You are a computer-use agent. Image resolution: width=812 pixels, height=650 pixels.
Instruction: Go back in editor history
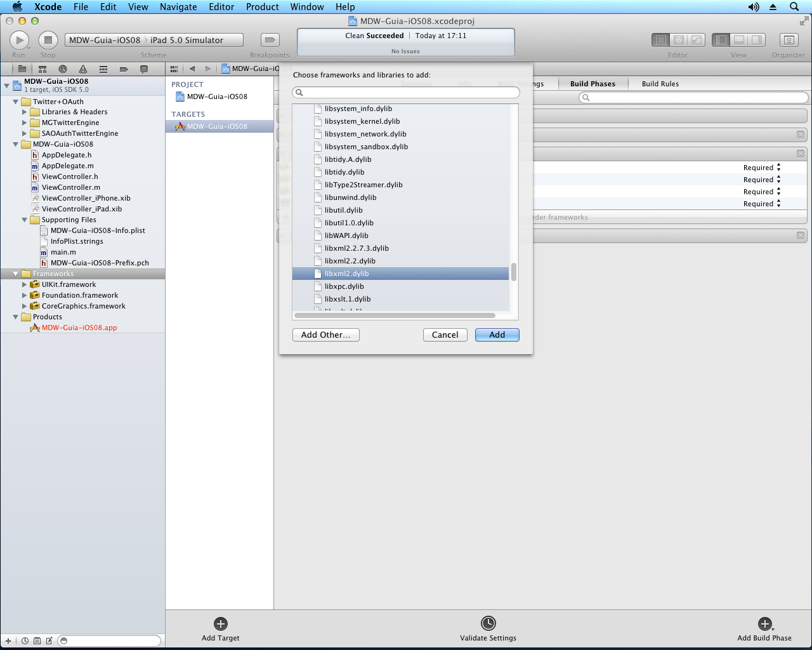(192, 69)
